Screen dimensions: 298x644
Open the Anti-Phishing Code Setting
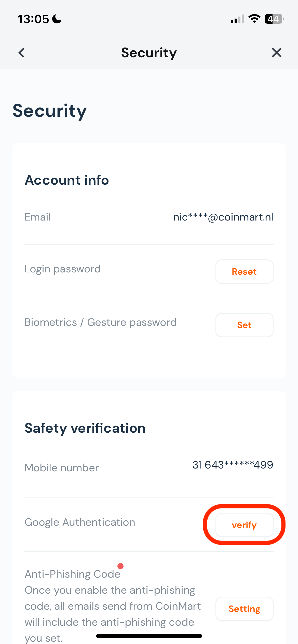[x=244, y=609]
